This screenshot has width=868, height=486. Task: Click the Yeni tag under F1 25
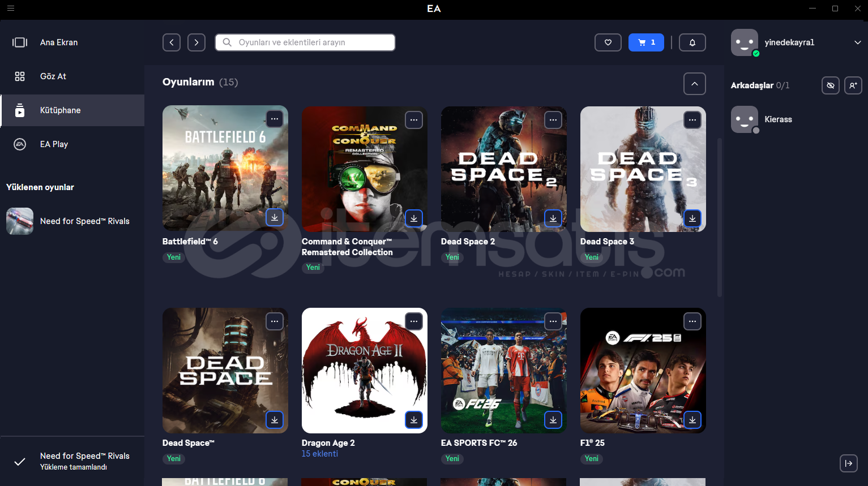click(x=592, y=459)
